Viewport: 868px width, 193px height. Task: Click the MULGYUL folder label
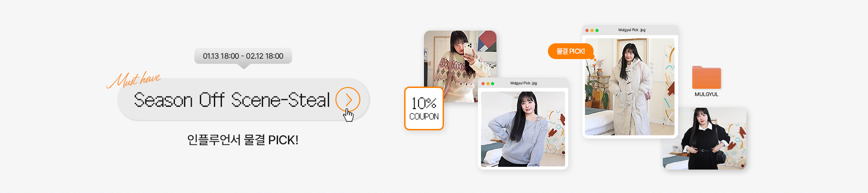pyautogui.click(x=707, y=94)
